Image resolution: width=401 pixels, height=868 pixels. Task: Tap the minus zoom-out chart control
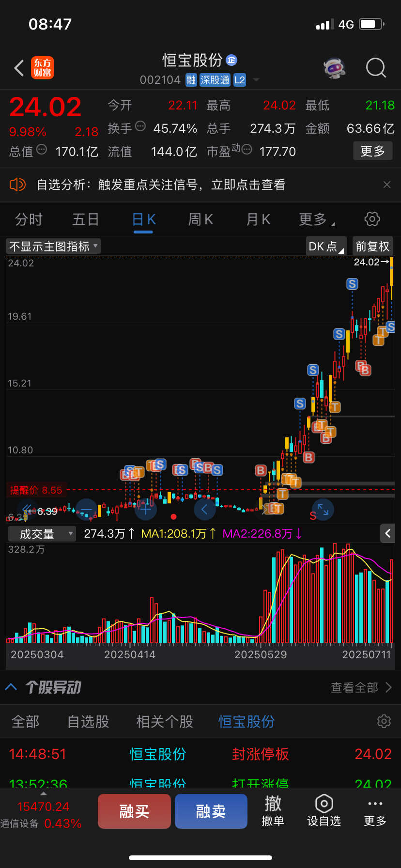tap(87, 510)
